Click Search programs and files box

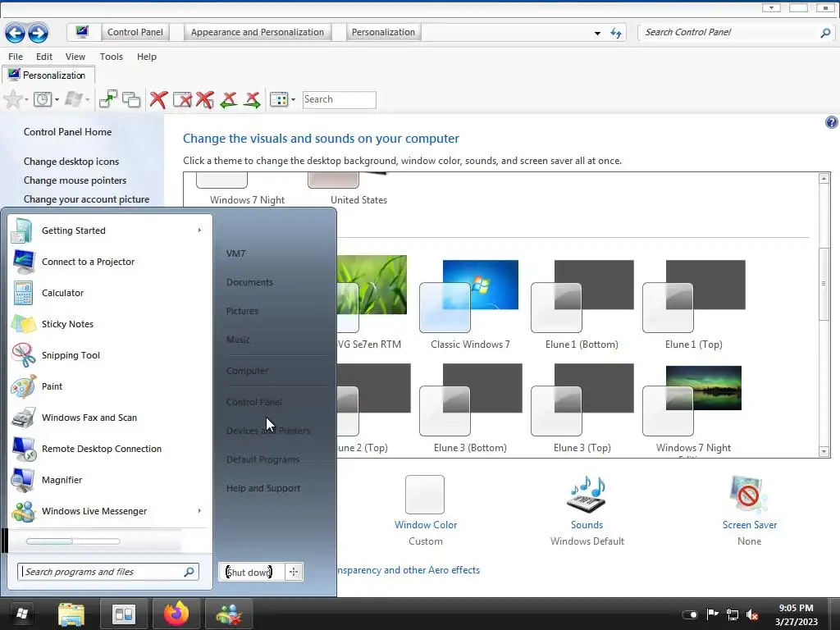(108, 572)
